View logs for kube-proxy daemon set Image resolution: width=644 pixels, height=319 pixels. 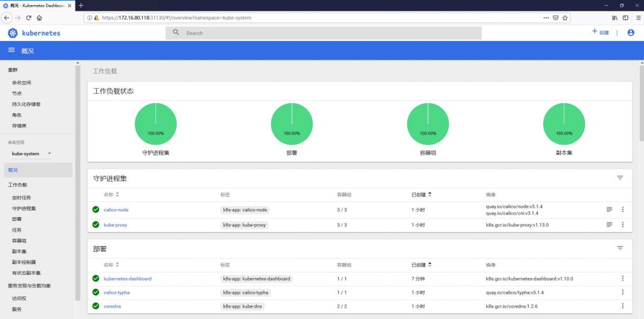coord(609,225)
